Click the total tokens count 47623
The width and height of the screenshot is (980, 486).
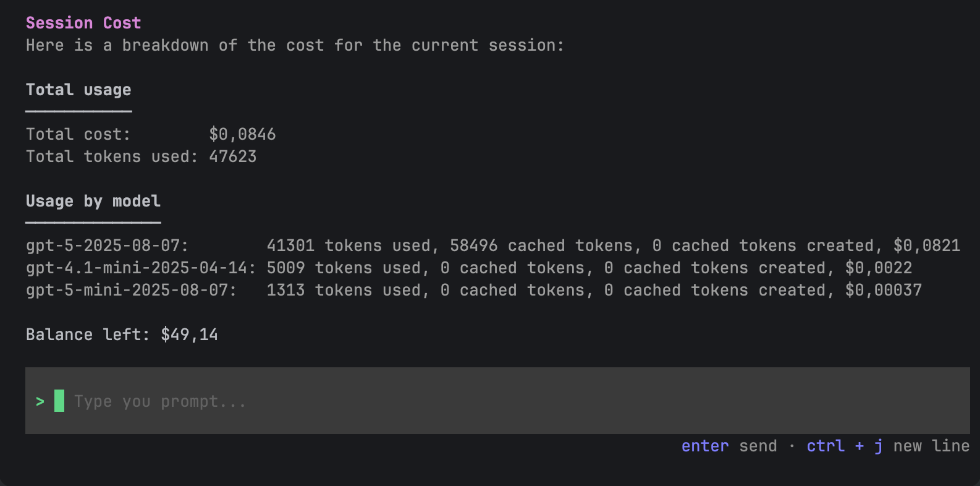pos(234,156)
